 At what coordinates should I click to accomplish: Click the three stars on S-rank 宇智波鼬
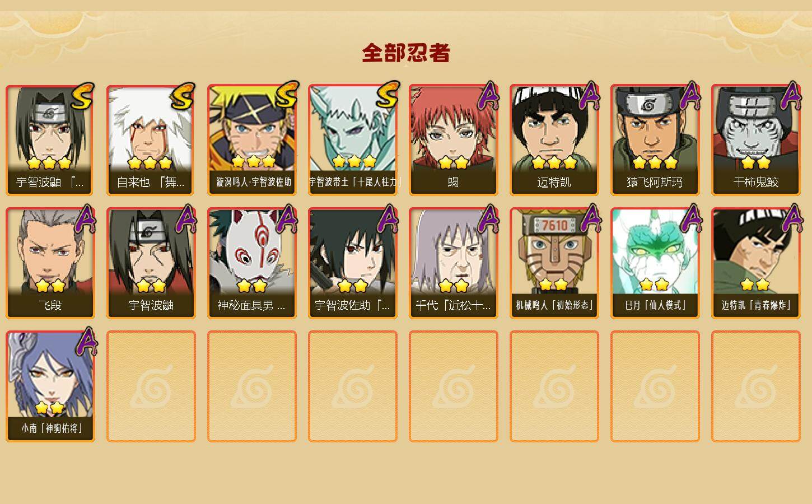pyautogui.click(x=49, y=163)
